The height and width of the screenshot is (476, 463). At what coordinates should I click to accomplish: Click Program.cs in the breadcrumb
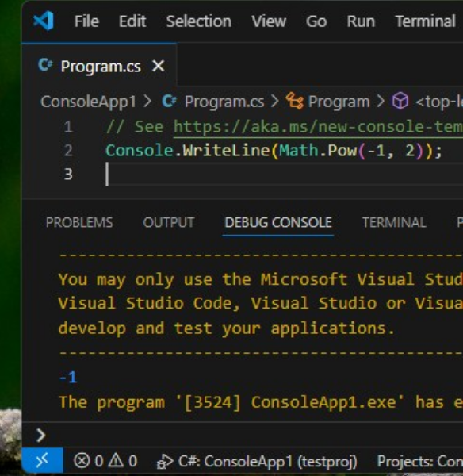[224, 102]
